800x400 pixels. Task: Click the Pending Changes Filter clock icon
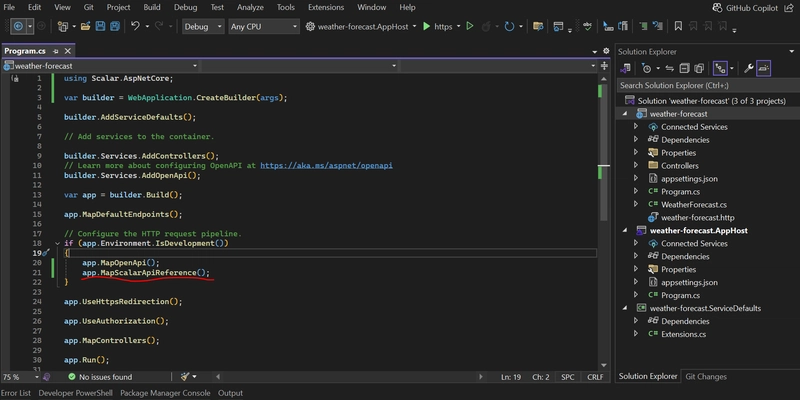(x=647, y=68)
